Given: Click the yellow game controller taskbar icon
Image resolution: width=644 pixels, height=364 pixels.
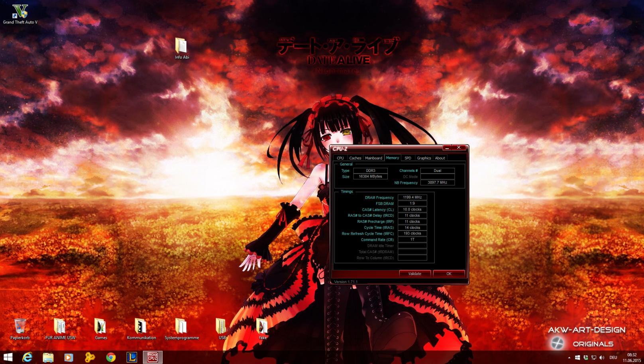Looking at the screenshot, I should pyautogui.click(x=90, y=357).
